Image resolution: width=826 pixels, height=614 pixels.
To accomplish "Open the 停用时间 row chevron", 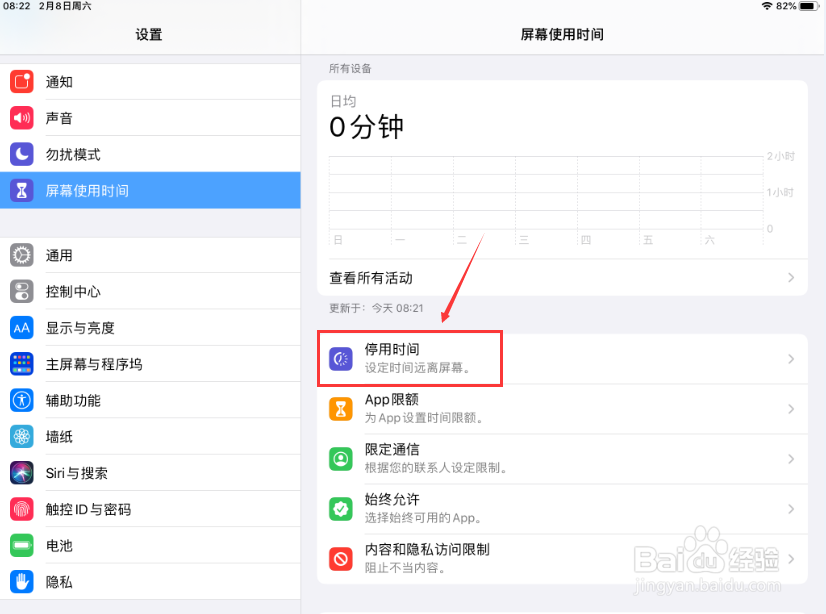I will pos(791,359).
